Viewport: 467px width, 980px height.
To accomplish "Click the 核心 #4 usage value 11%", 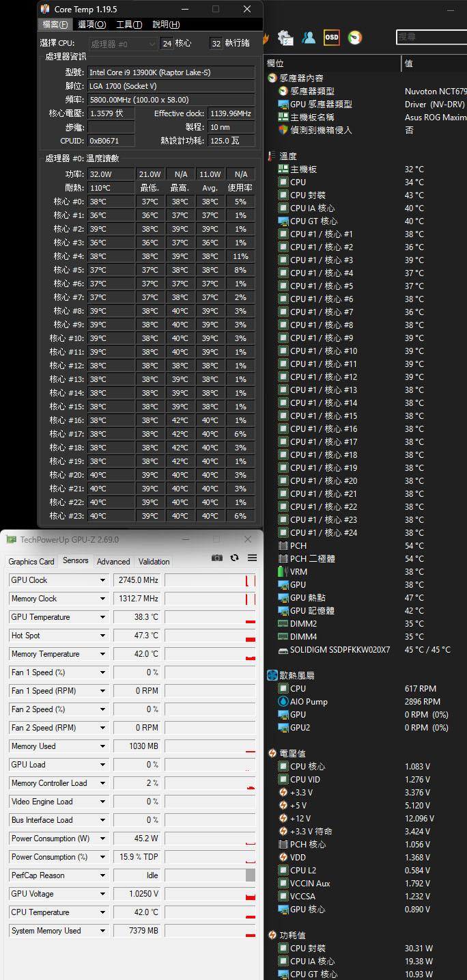I will (x=240, y=256).
